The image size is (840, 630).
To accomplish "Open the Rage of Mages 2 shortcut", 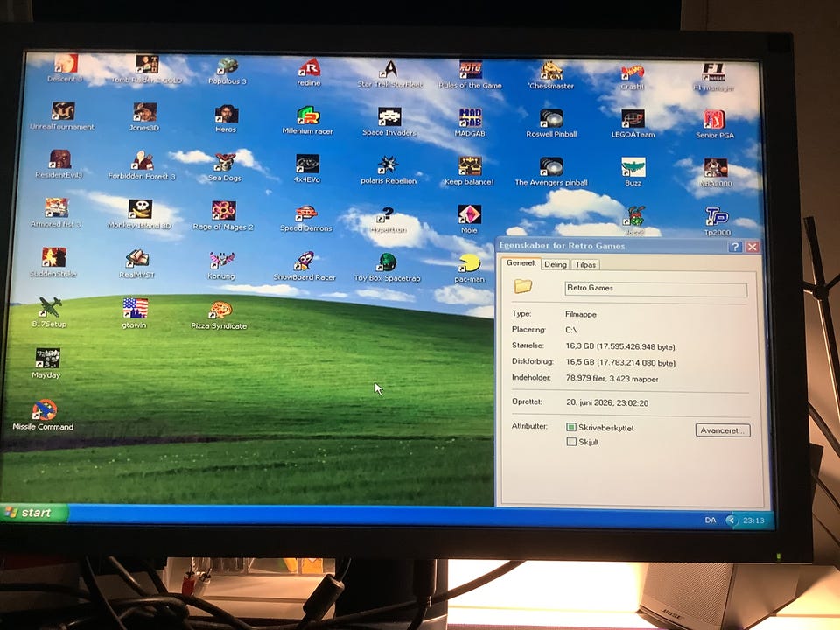I will (223, 211).
